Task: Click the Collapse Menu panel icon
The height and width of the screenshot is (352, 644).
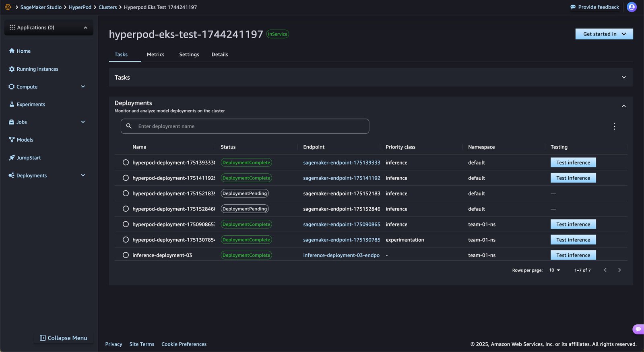Action: [43, 338]
